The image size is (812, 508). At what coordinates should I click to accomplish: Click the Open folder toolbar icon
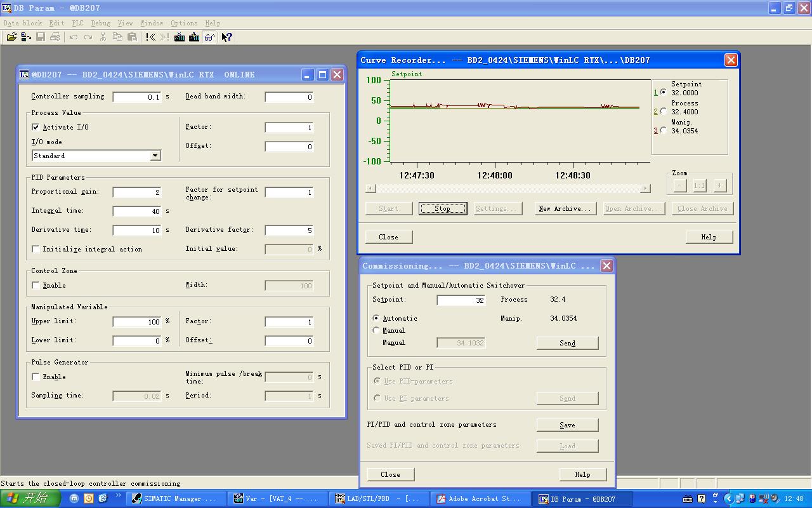point(11,37)
